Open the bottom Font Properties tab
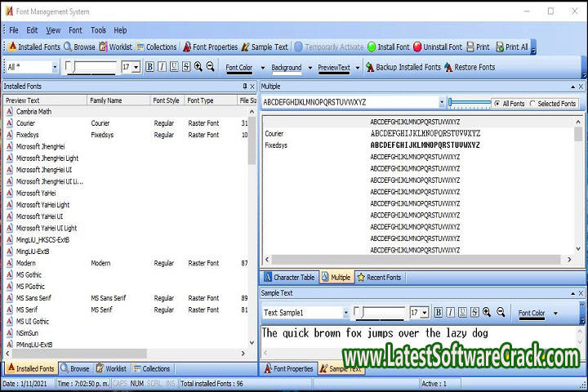 click(x=288, y=368)
